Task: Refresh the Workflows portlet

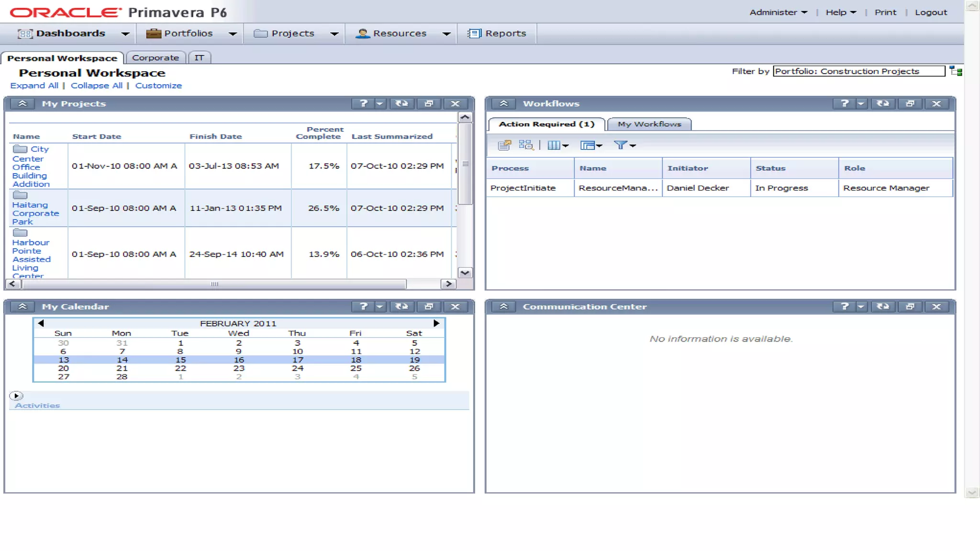Action: (883, 103)
